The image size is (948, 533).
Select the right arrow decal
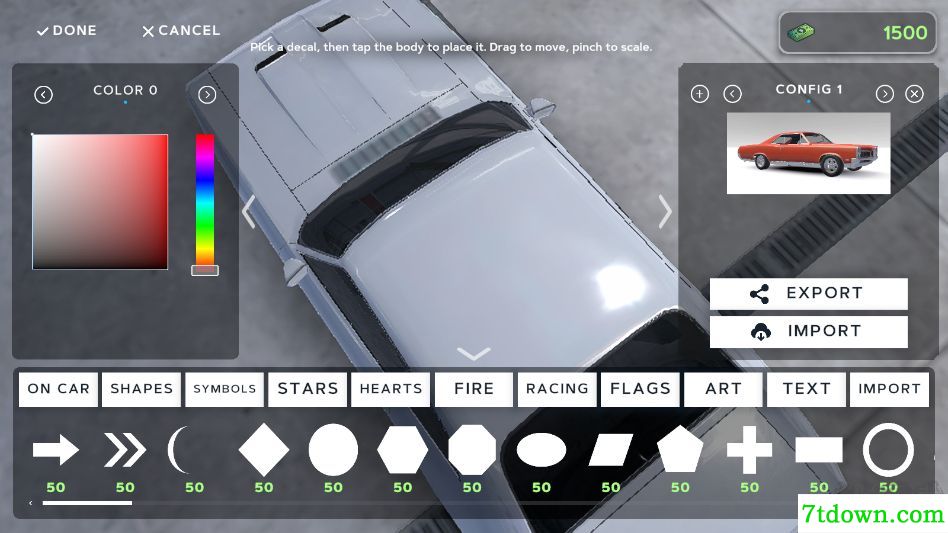(56, 450)
